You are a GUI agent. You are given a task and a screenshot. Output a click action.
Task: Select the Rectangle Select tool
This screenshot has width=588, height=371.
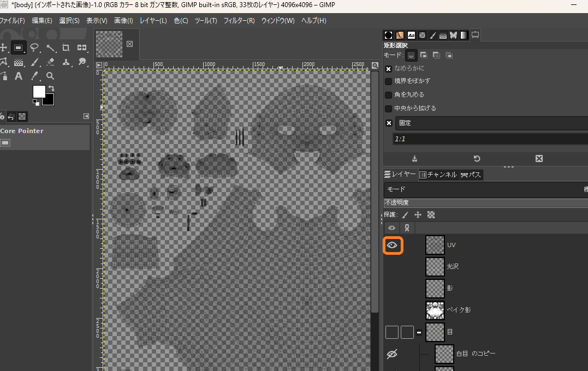(x=18, y=47)
